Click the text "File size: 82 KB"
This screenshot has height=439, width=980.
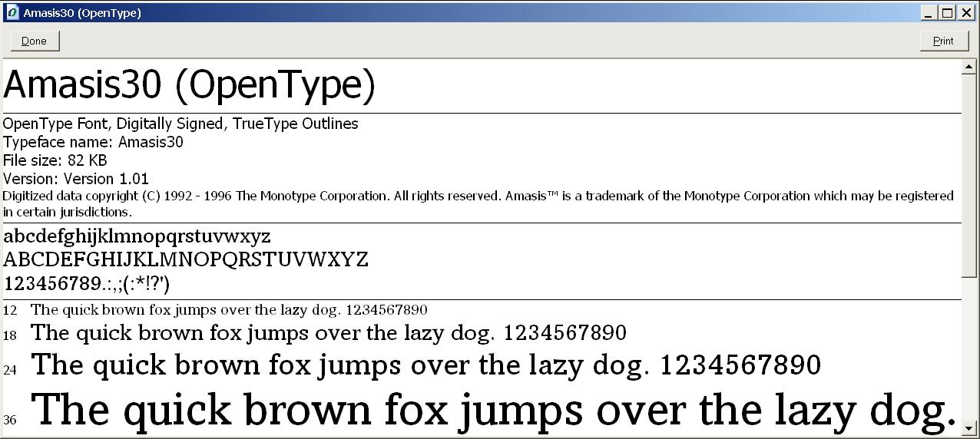(x=55, y=160)
